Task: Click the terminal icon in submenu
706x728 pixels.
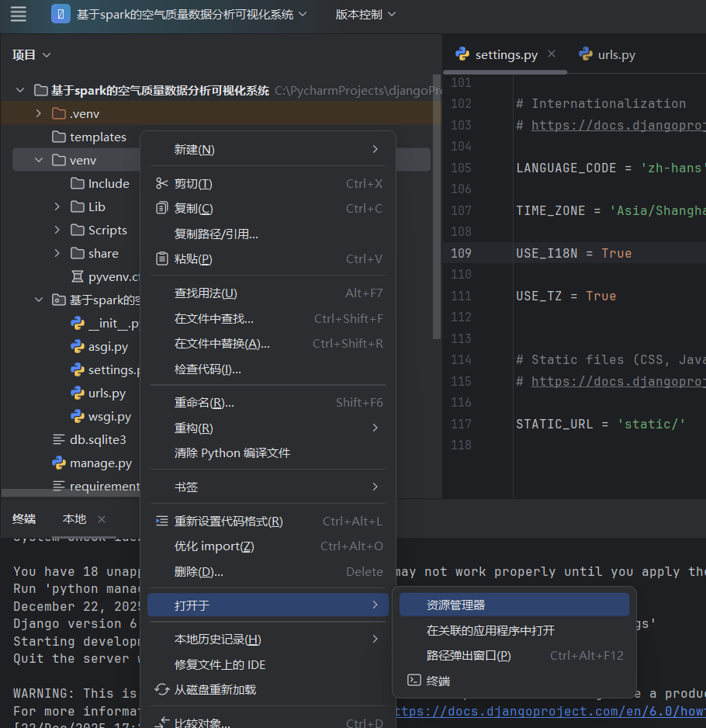Action: [x=414, y=681]
